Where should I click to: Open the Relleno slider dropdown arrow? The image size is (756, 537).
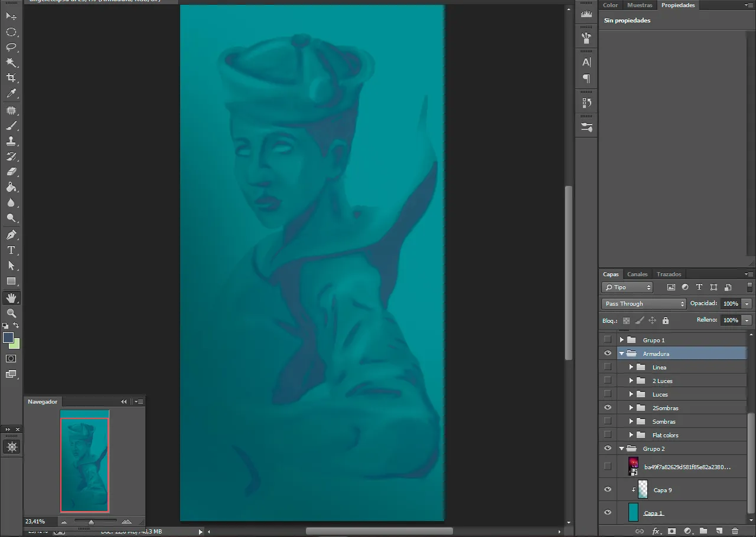click(747, 320)
